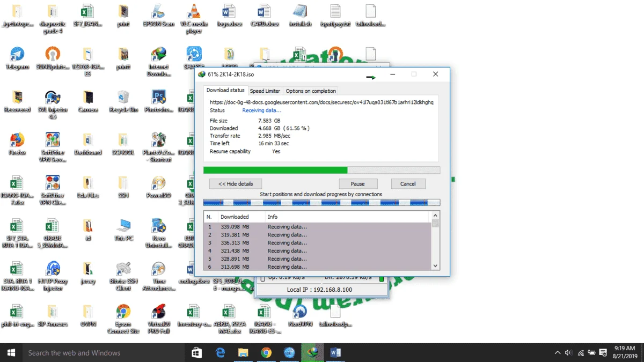Open the PowerISO desktop shortcut
Image resolution: width=644 pixels, height=362 pixels.
click(x=158, y=187)
